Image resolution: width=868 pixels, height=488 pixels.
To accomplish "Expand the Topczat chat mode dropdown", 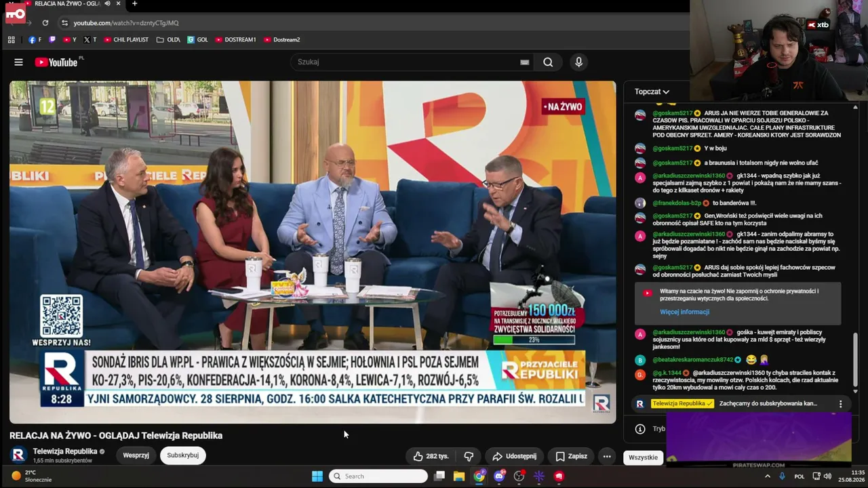I will click(x=652, y=91).
